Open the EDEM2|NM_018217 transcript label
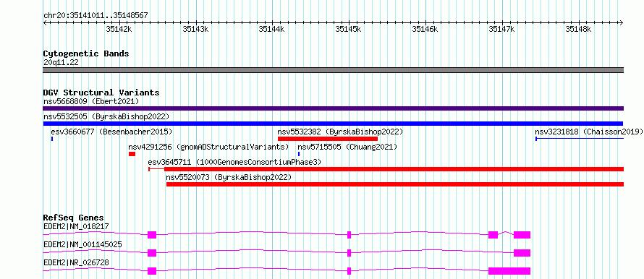The image size is (644, 279). pos(76,226)
